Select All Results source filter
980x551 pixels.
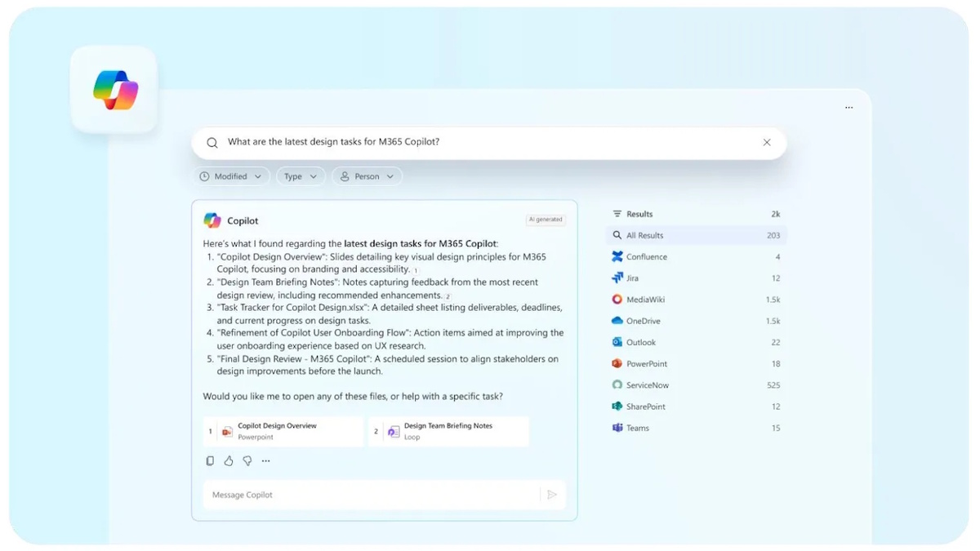[x=697, y=235]
